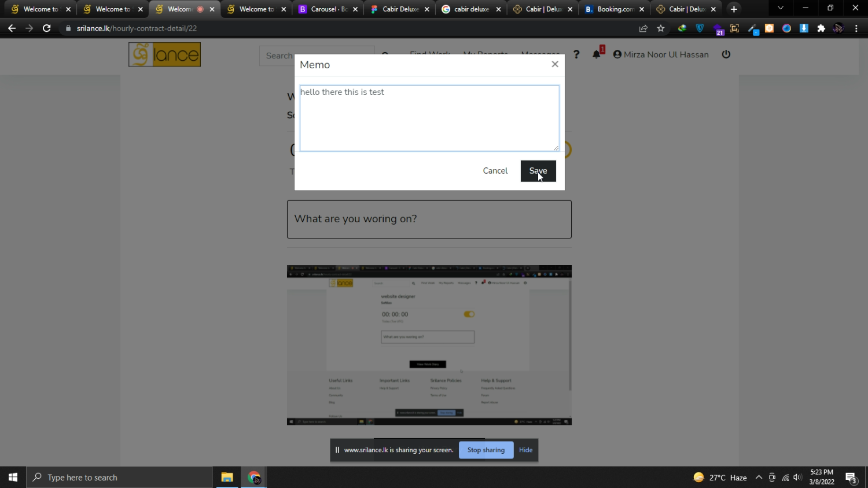
Task: Hide the screen sharing notification bar
Action: click(x=525, y=450)
